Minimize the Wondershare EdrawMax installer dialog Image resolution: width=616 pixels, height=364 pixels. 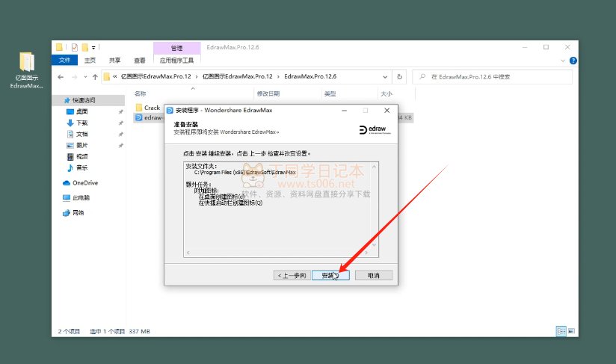344,111
